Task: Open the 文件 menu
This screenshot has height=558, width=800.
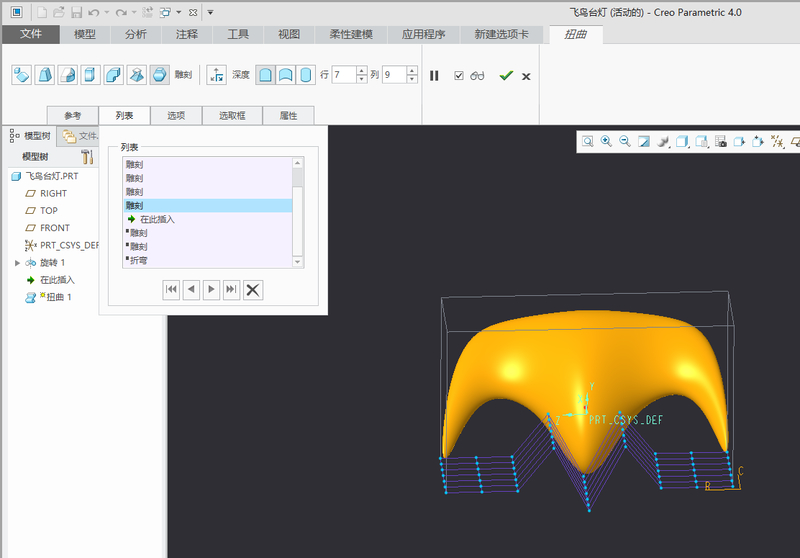Action: (x=31, y=34)
